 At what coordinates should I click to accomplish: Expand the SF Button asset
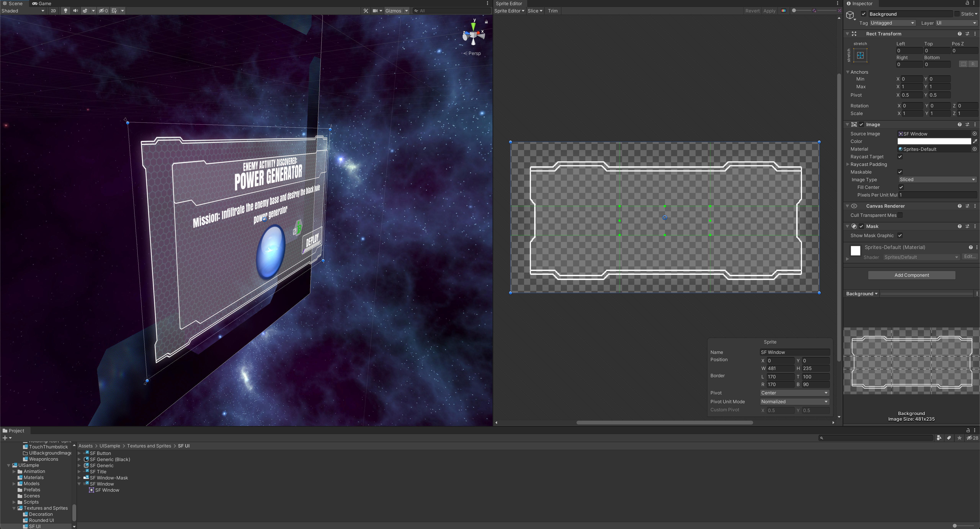coord(79,453)
